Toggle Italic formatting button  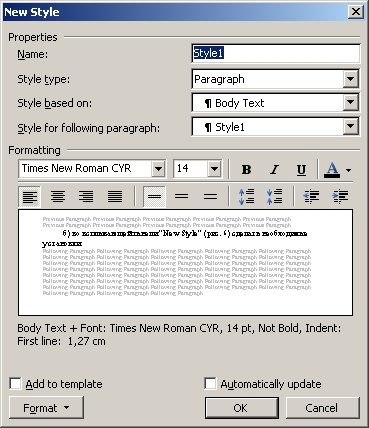274,170
